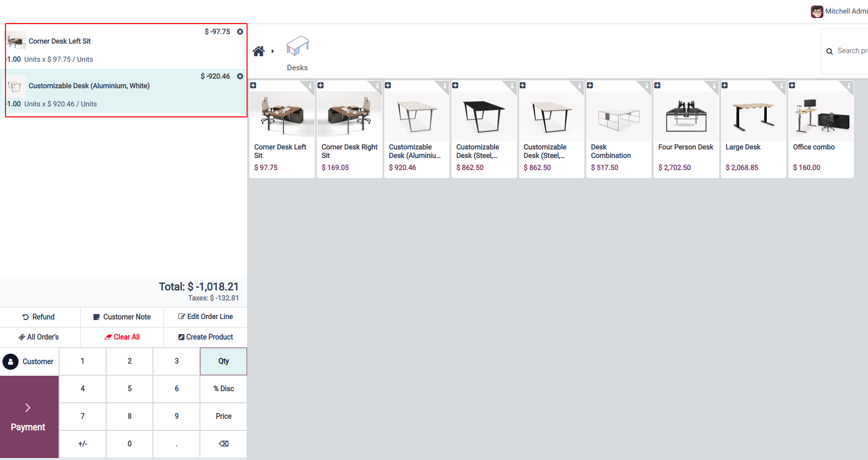Add Desk Combination product
This screenshot has height=460, width=868.
619,129
